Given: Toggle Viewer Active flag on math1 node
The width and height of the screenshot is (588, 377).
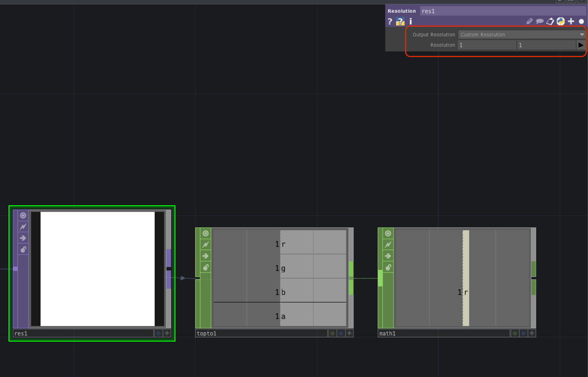Looking at the screenshot, I should point(388,233).
